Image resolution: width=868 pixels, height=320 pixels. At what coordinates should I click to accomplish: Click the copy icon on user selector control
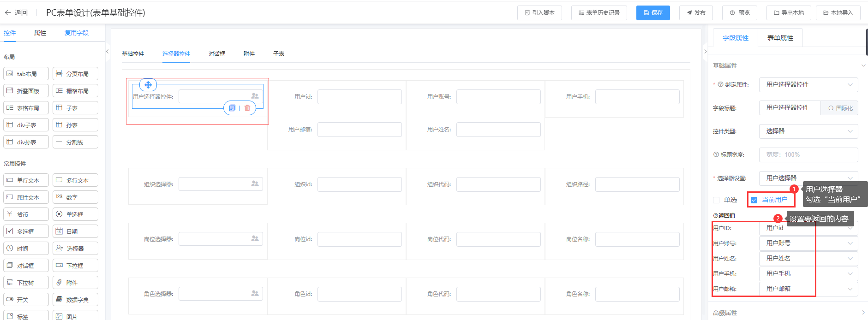(x=232, y=108)
